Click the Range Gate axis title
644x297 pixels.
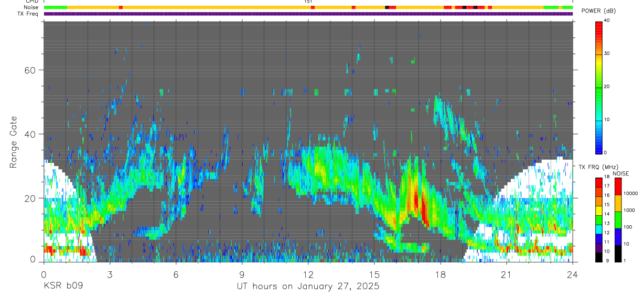tap(14, 142)
